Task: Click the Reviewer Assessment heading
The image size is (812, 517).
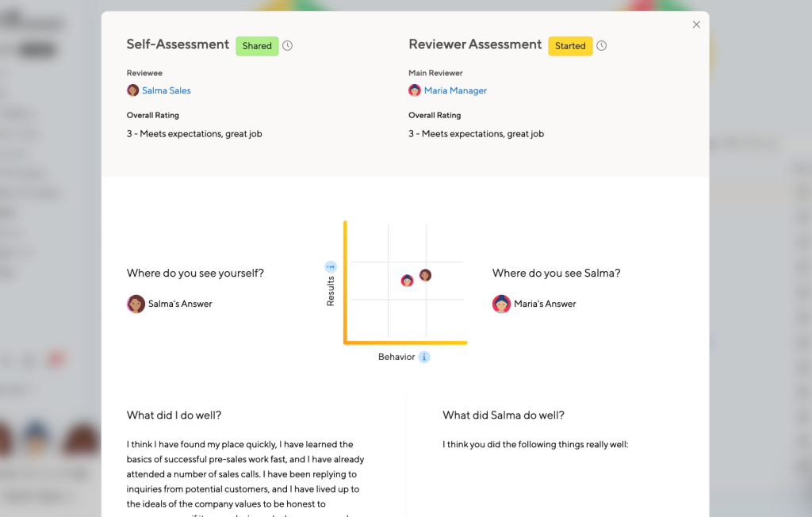Action: click(x=475, y=44)
